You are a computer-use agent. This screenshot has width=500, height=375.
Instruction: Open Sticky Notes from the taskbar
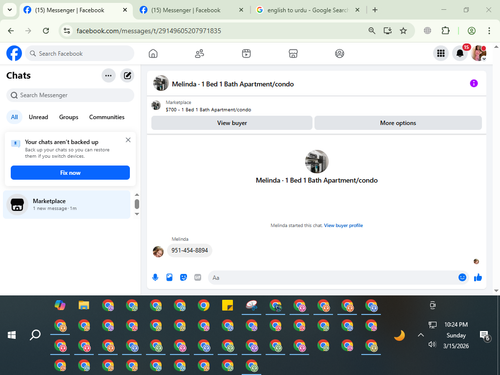click(x=227, y=305)
